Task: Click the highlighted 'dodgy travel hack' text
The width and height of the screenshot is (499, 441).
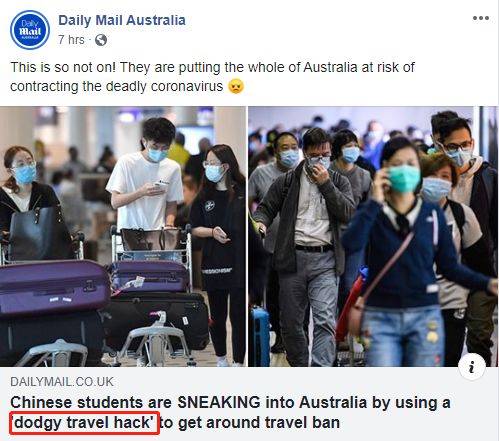Action: tap(84, 423)
